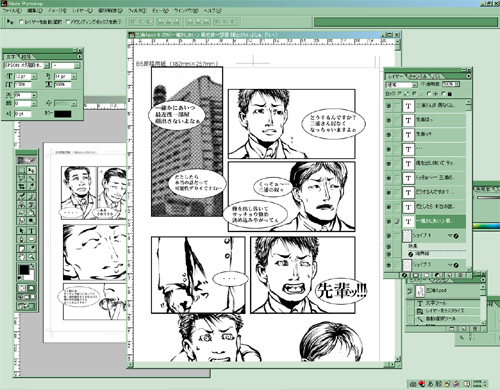This screenshot has height=390, width=500.
Task: Open the ファイル menu
Action: click(x=11, y=11)
